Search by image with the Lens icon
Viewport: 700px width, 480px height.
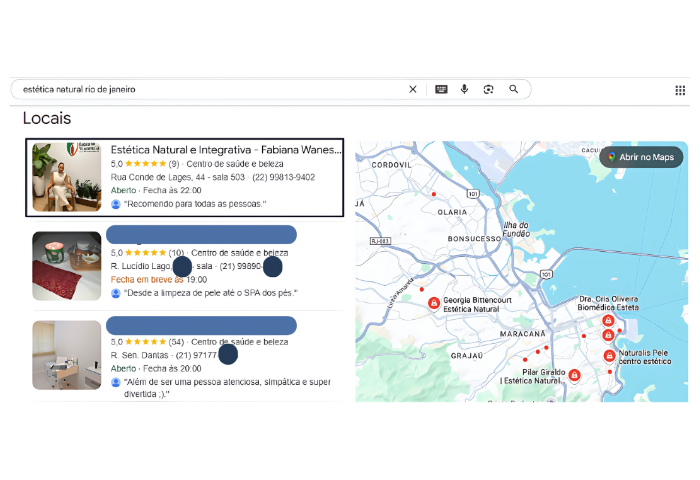pos(488,89)
